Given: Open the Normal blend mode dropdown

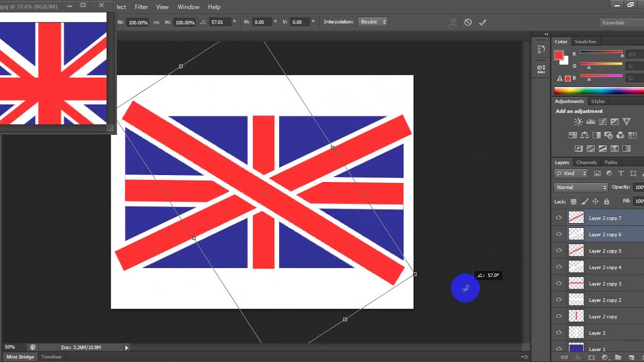Looking at the screenshot, I should [581, 187].
